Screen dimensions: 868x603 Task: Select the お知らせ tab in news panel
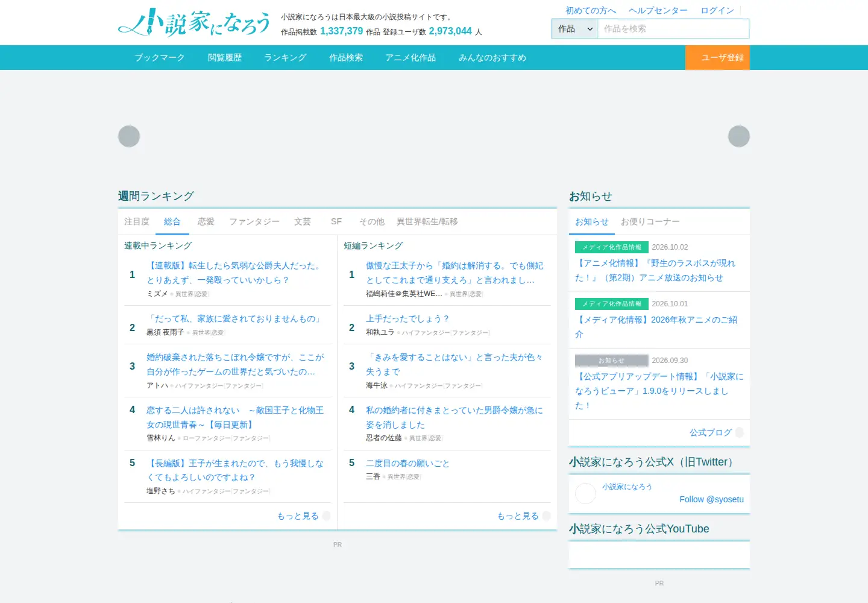click(592, 221)
